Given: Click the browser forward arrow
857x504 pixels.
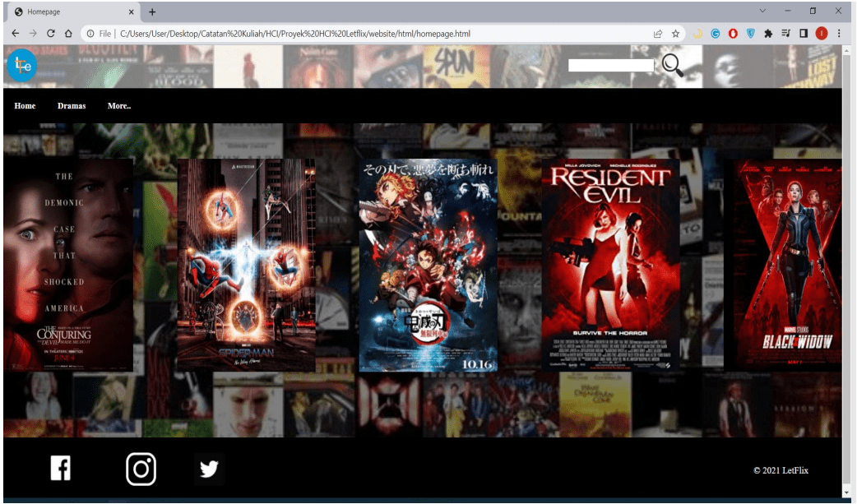Looking at the screenshot, I should 33,34.
